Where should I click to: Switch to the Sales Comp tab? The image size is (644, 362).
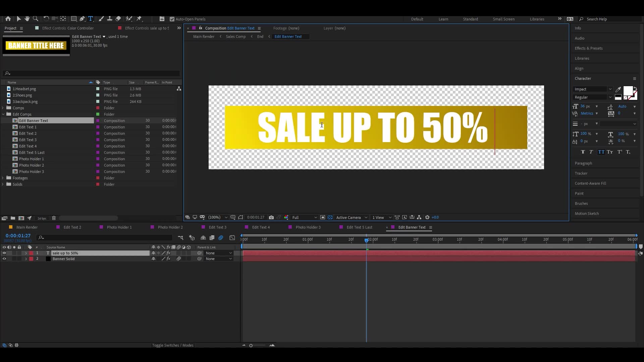(235, 36)
